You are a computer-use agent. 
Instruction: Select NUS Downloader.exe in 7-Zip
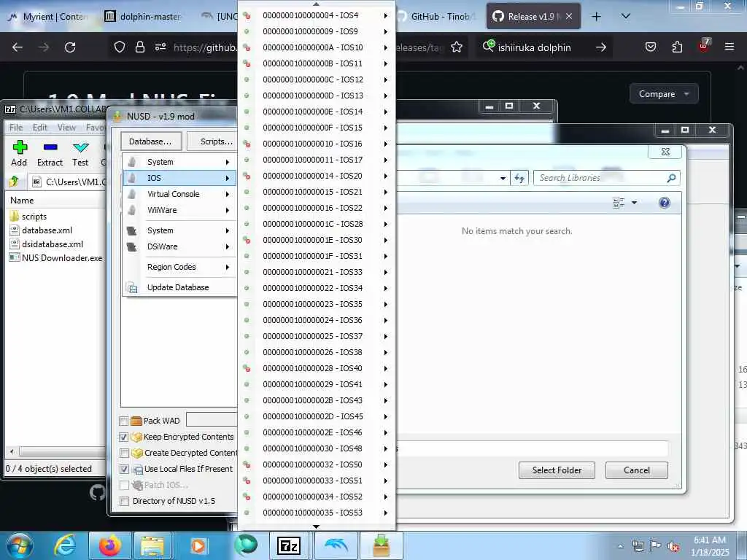tap(56, 258)
